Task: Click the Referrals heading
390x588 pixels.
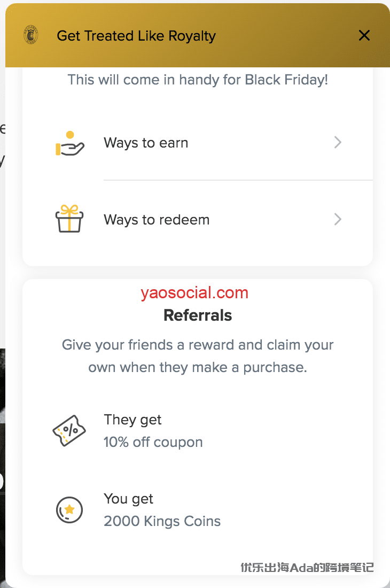Action: (x=198, y=315)
